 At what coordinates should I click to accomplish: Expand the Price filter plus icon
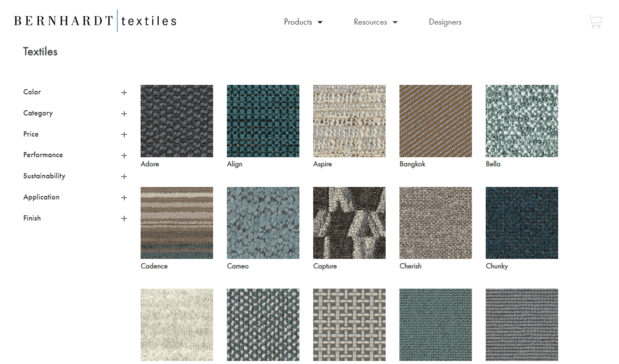124,134
